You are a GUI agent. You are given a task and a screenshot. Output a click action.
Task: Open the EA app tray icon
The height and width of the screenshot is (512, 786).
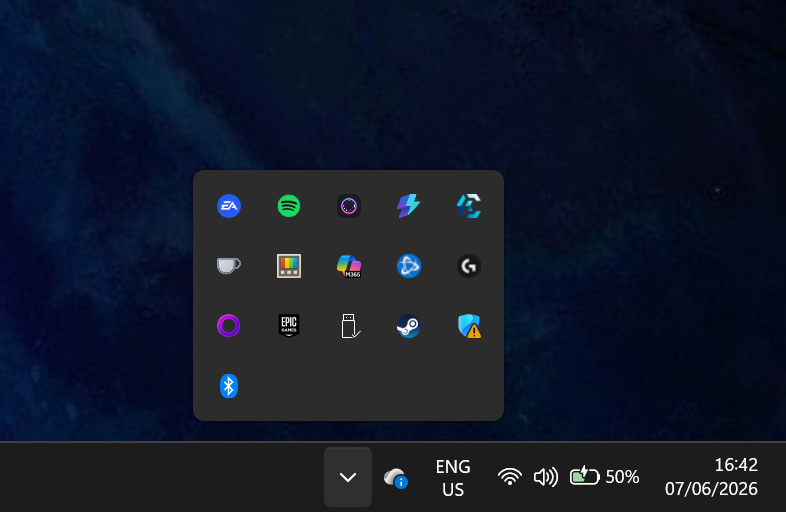[229, 206]
